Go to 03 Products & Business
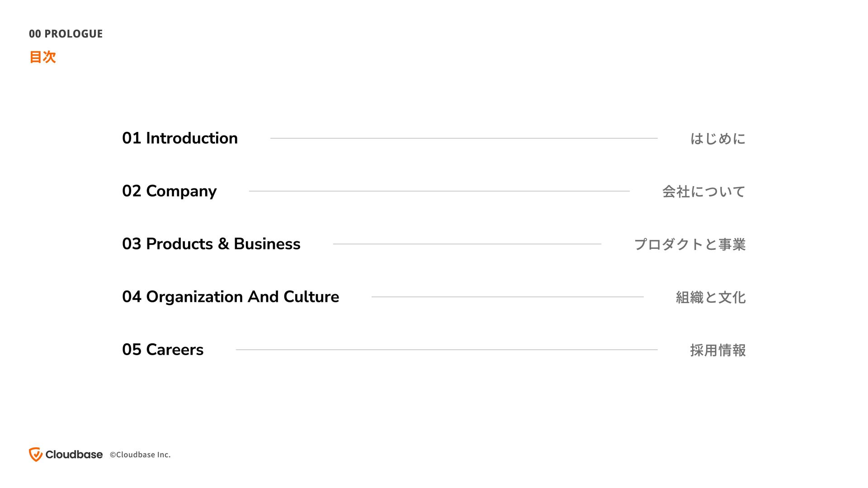 (x=211, y=244)
